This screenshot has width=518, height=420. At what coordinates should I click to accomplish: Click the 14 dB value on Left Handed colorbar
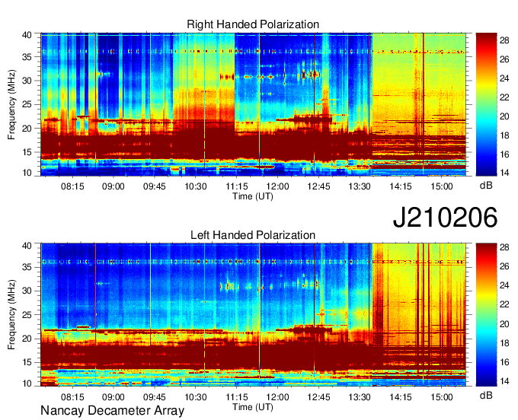click(504, 381)
